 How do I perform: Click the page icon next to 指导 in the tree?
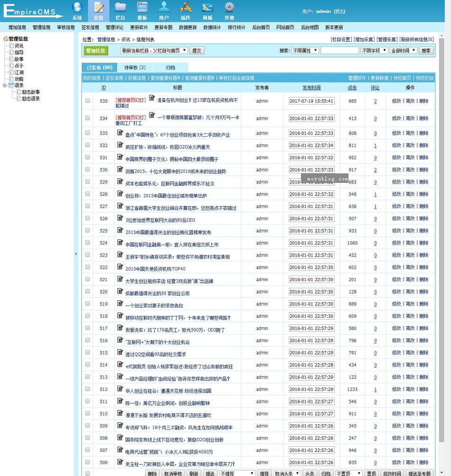pos(11,52)
